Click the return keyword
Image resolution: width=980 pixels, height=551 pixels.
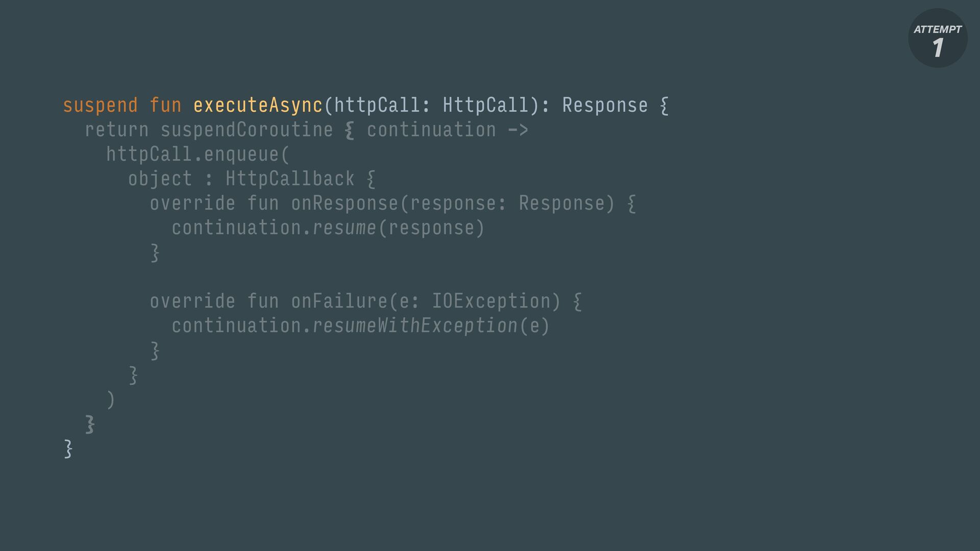[x=116, y=130]
